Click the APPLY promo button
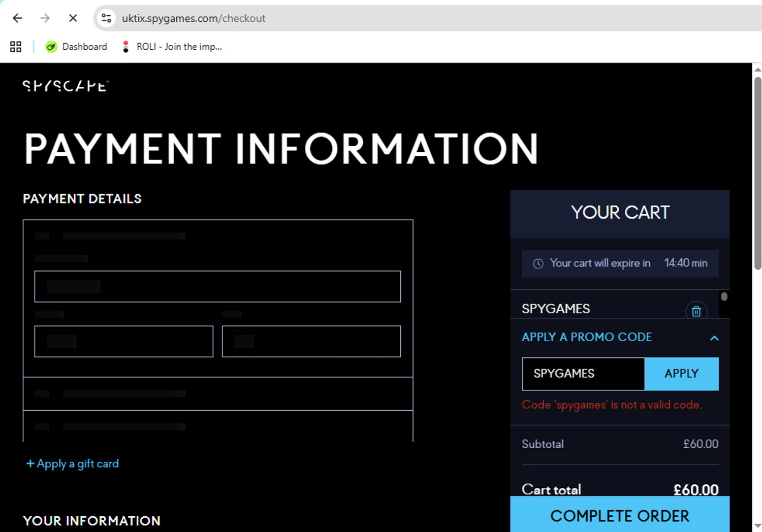Screen dimensions: 762x532 pos(682,374)
